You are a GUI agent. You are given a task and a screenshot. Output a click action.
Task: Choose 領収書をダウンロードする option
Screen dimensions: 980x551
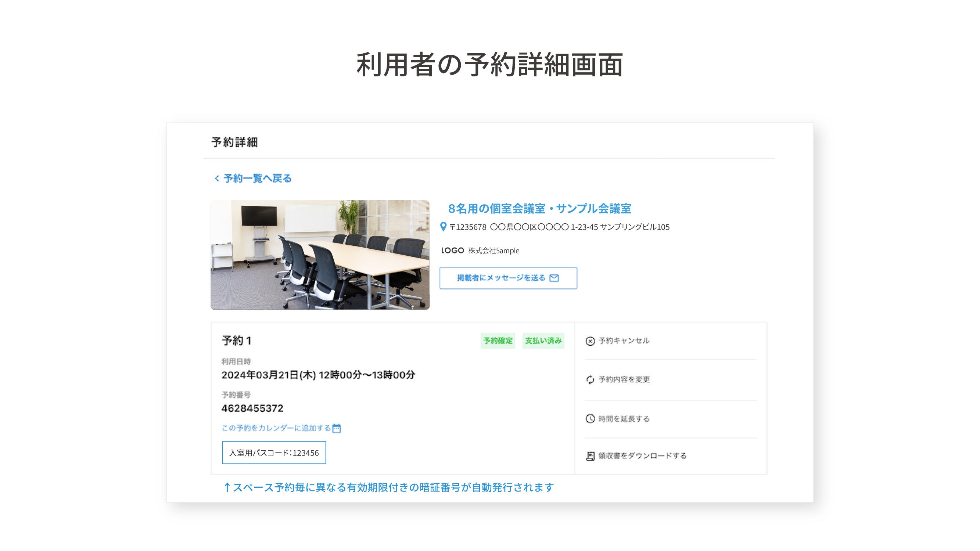coord(642,455)
